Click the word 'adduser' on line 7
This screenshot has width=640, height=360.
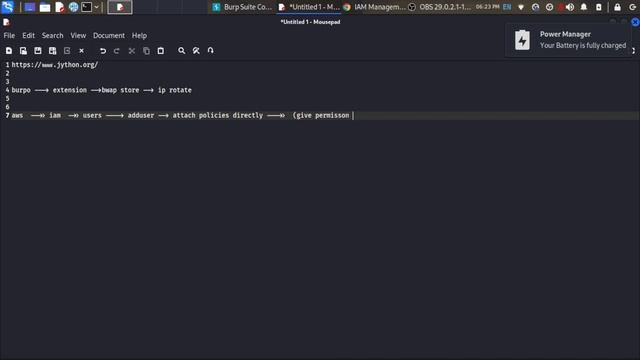(x=141, y=116)
